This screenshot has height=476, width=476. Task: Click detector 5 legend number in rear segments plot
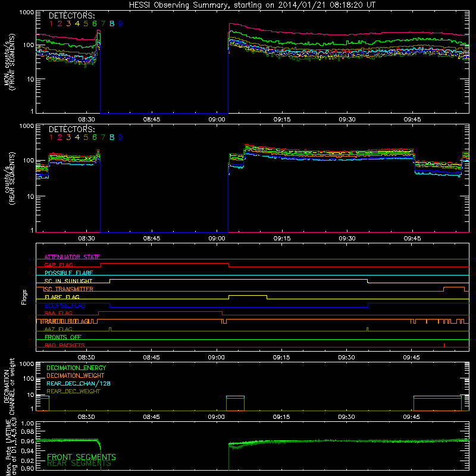86,137
